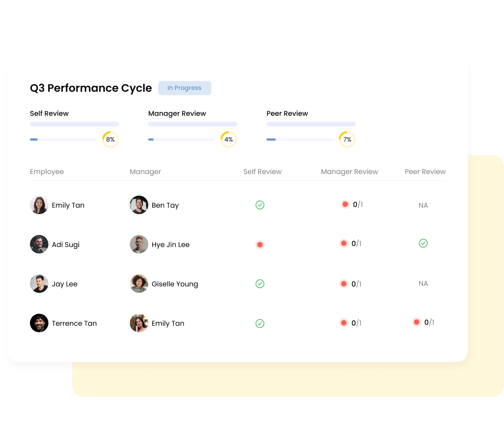
Task: Click Terrence Tan's self review check icon
Action: [260, 323]
